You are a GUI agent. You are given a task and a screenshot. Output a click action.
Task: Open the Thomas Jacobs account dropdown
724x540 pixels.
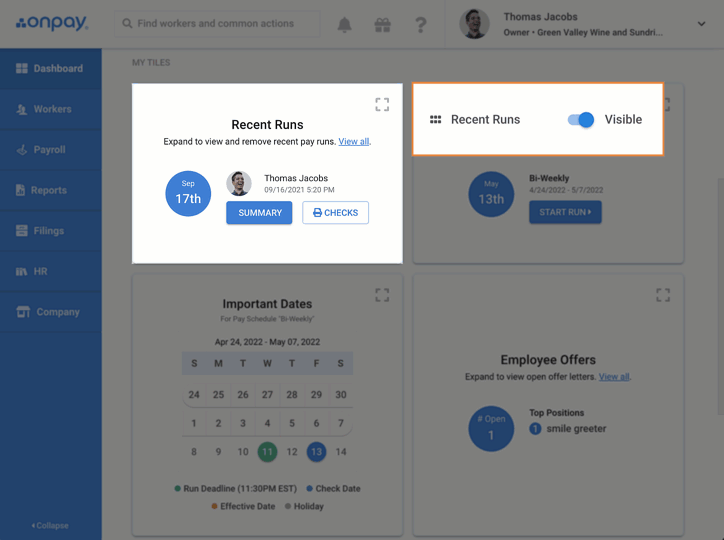point(701,24)
